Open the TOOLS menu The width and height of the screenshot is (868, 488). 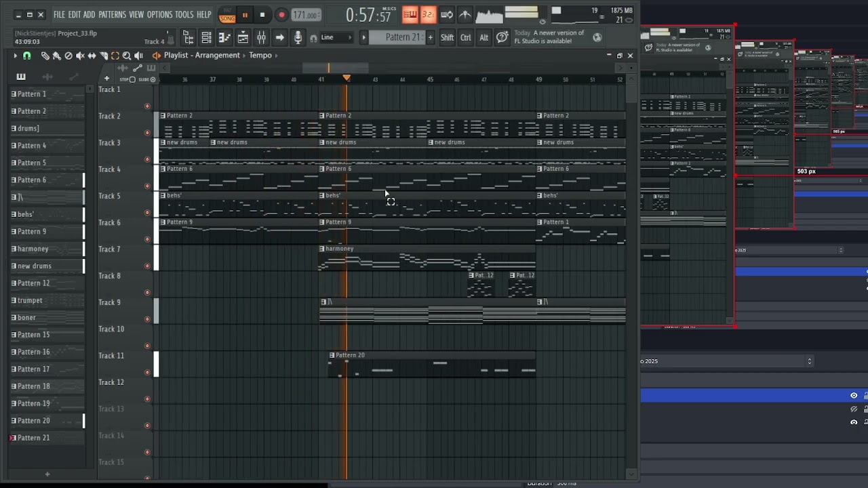(184, 15)
